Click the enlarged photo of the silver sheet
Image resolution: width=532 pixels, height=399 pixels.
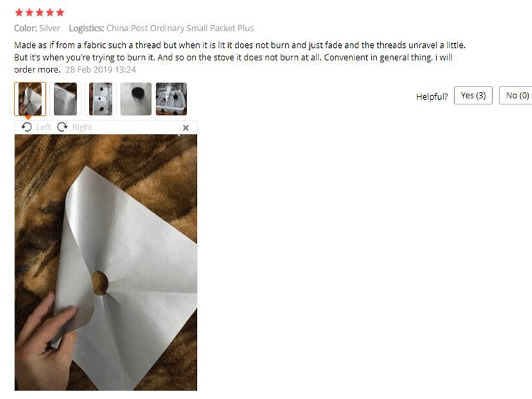pos(106,262)
